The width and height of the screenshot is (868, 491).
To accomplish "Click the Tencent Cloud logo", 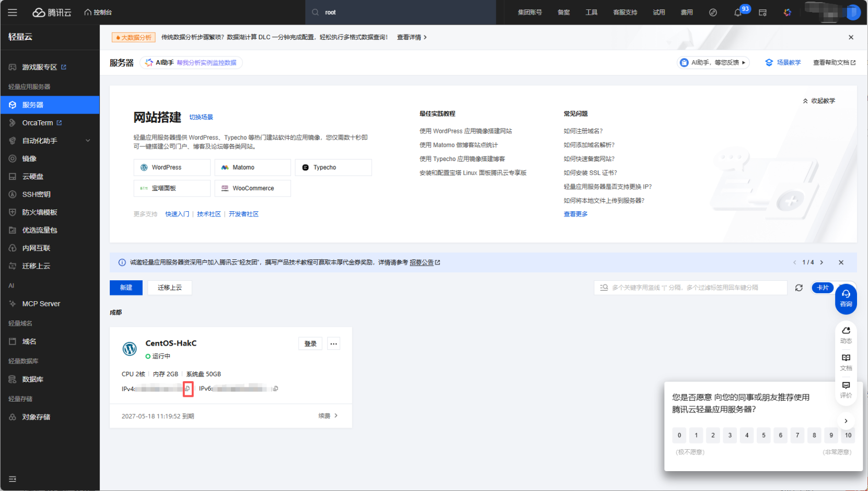I will click(52, 12).
